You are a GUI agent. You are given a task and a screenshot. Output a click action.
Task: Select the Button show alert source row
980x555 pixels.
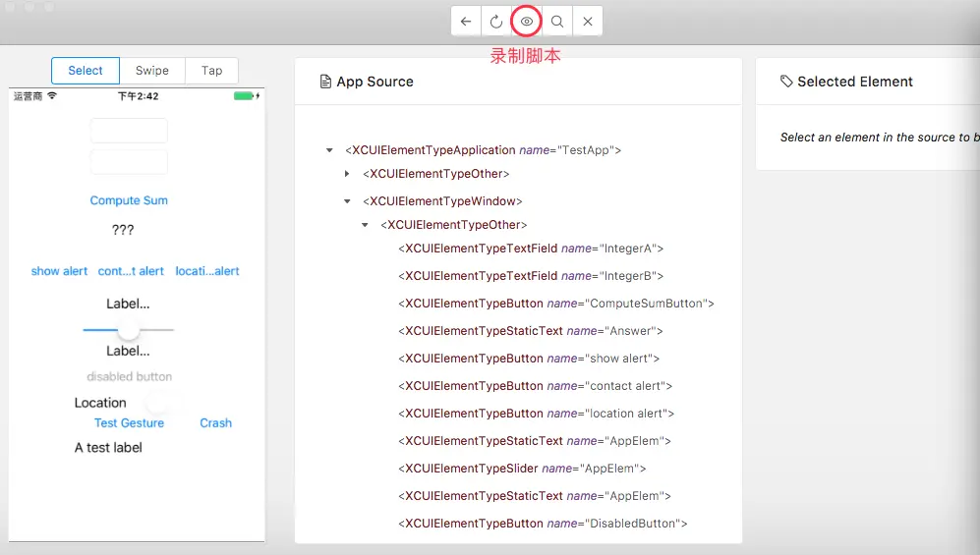[529, 359]
